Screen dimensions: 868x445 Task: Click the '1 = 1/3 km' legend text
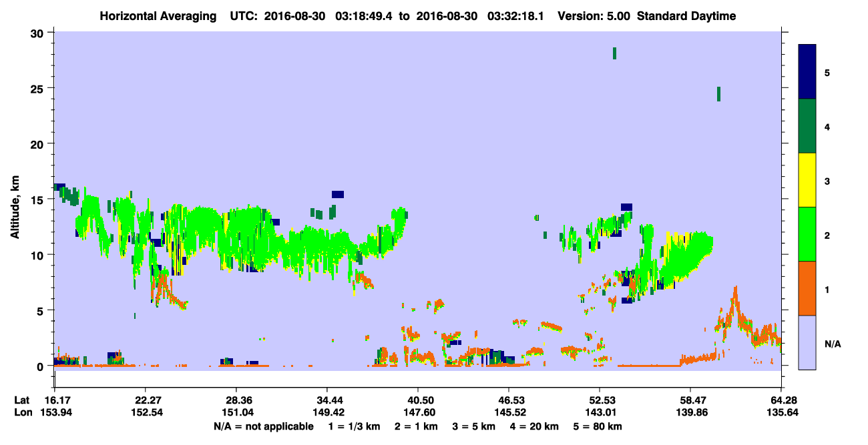pyautogui.click(x=354, y=426)
